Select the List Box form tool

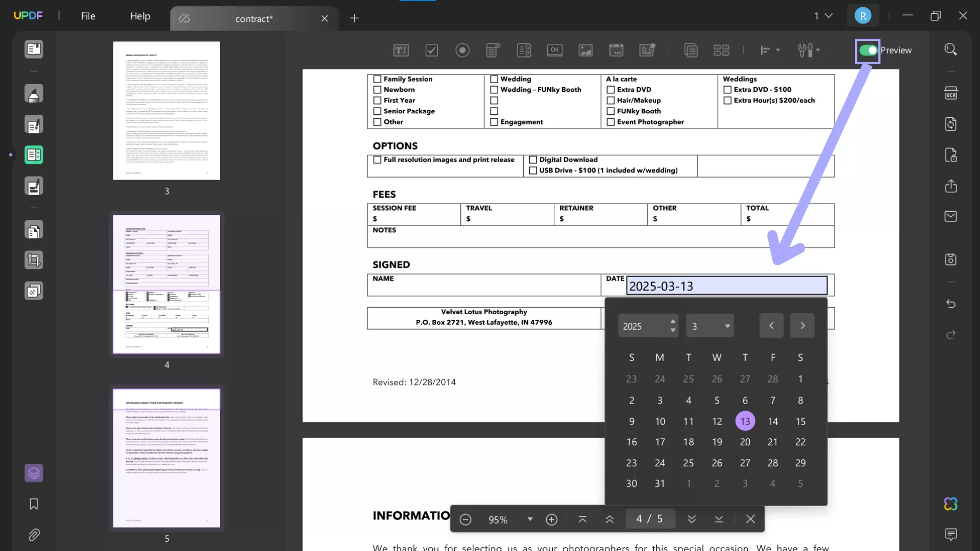tap(524, 50)
